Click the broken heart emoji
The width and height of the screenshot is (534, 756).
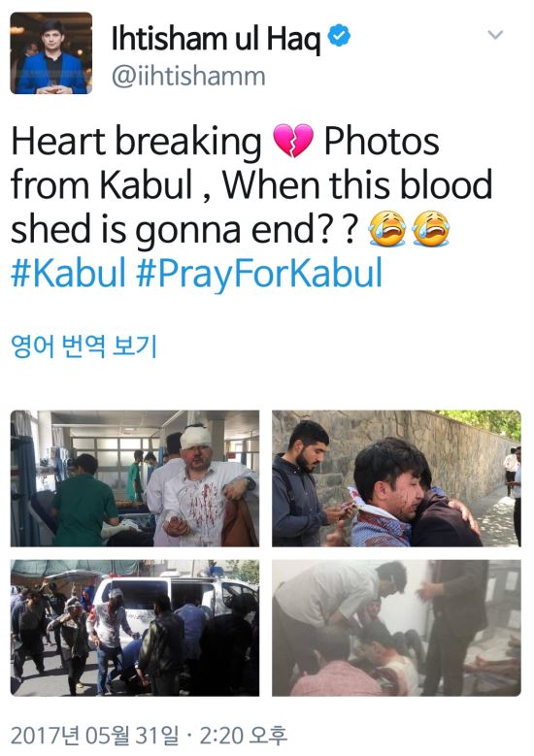click(293, 141)
